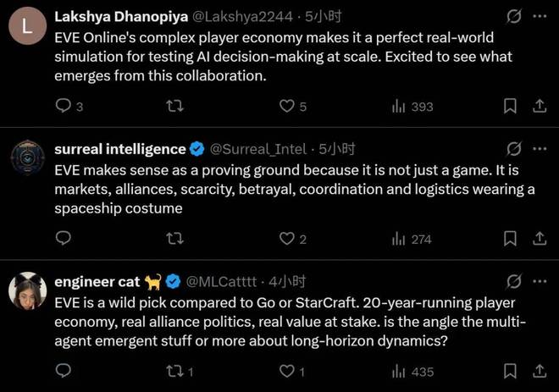Bookmark surreal intelligence's tweet
Image resolution: width=559 pixels, height=392 pixels.
pos(510,239)
